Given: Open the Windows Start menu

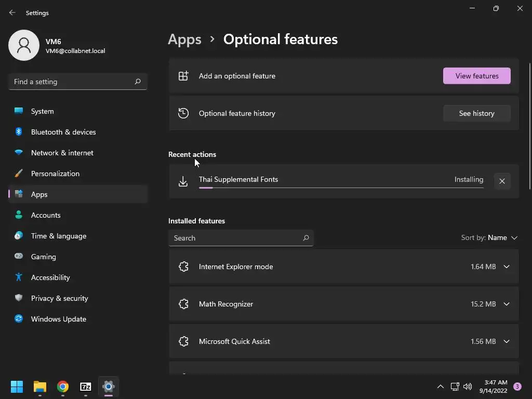Looking at the screenshot, I should click(17, 387).
